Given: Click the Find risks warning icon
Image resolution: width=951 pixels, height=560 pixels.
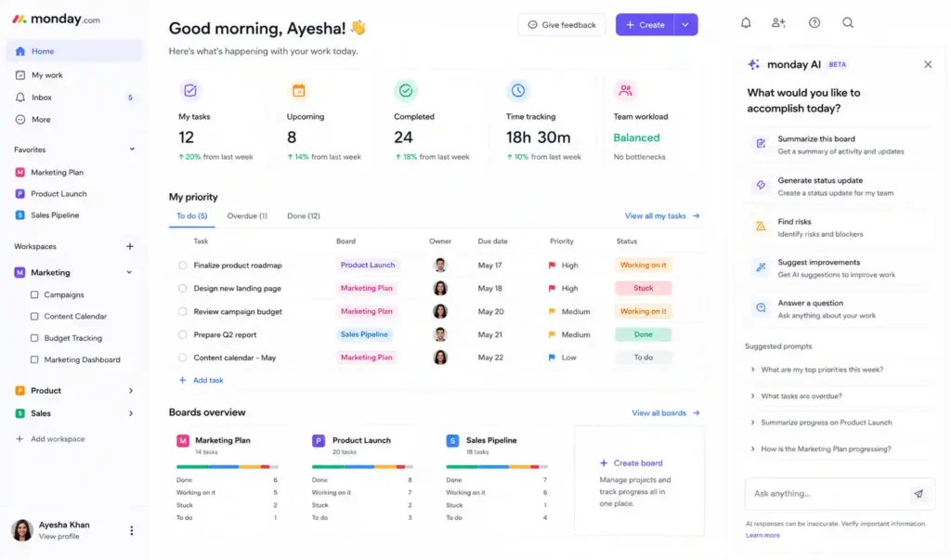Looking at the screenshot, I should pyautogui.click(x=761, y=227).
